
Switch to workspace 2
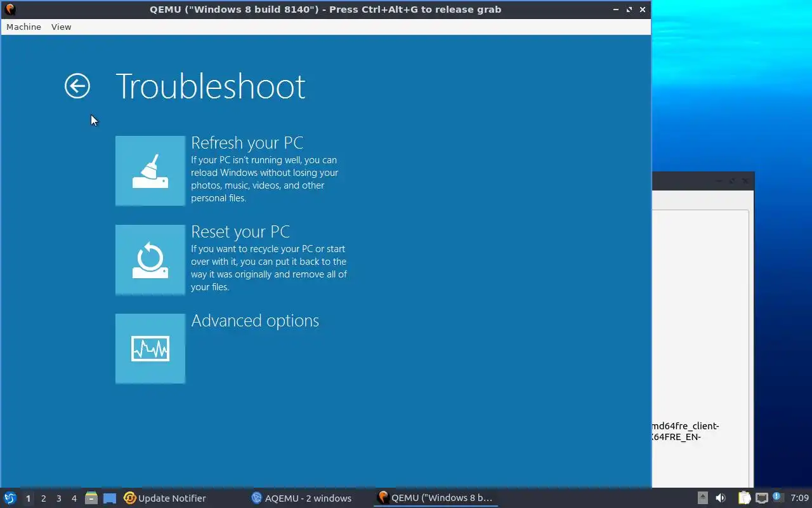(43, 498)
